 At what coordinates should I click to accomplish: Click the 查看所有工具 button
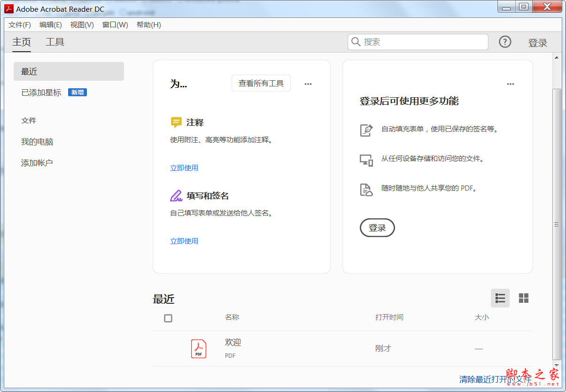[x=261, y=84]
